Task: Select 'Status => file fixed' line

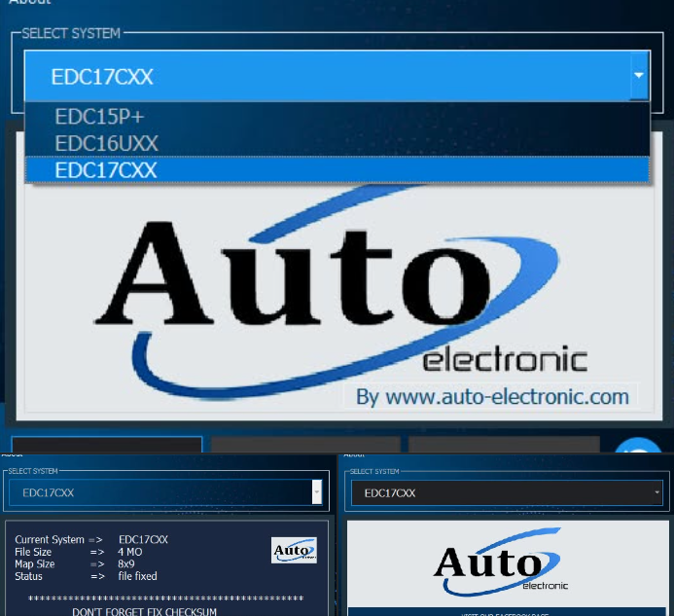Action: [86, 576]
